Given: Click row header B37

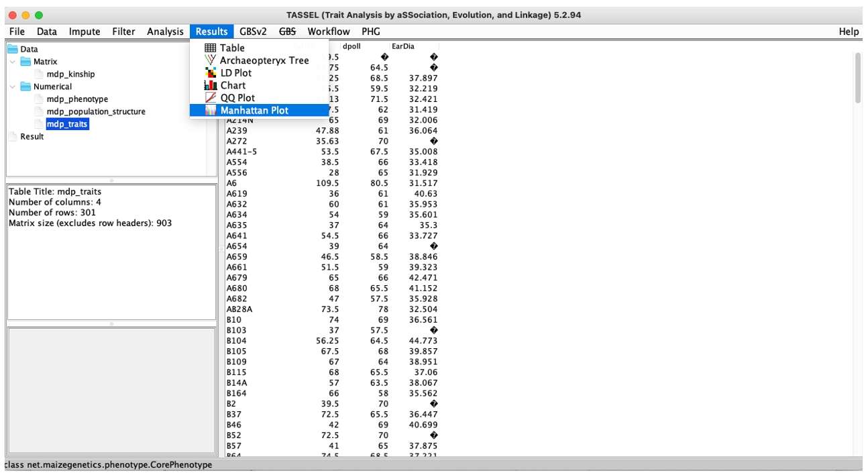Looking at the screenshot, I should (x=233, y=415).
